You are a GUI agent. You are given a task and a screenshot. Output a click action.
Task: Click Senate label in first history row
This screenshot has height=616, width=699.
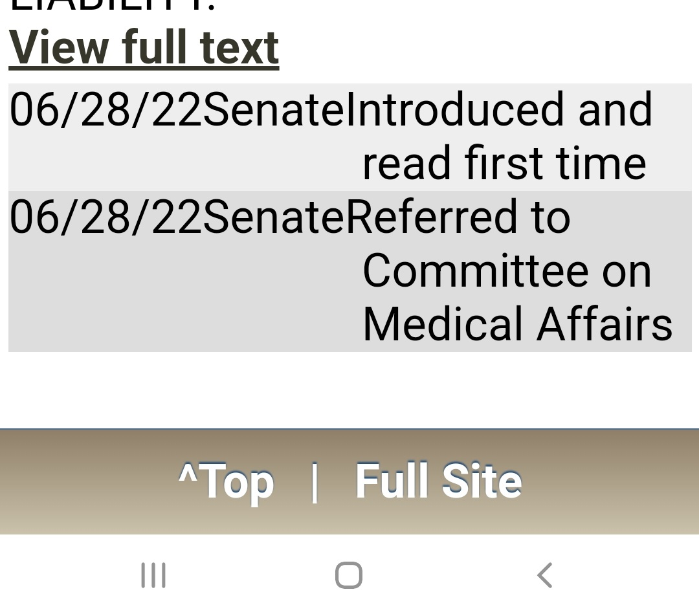point(274,109)
